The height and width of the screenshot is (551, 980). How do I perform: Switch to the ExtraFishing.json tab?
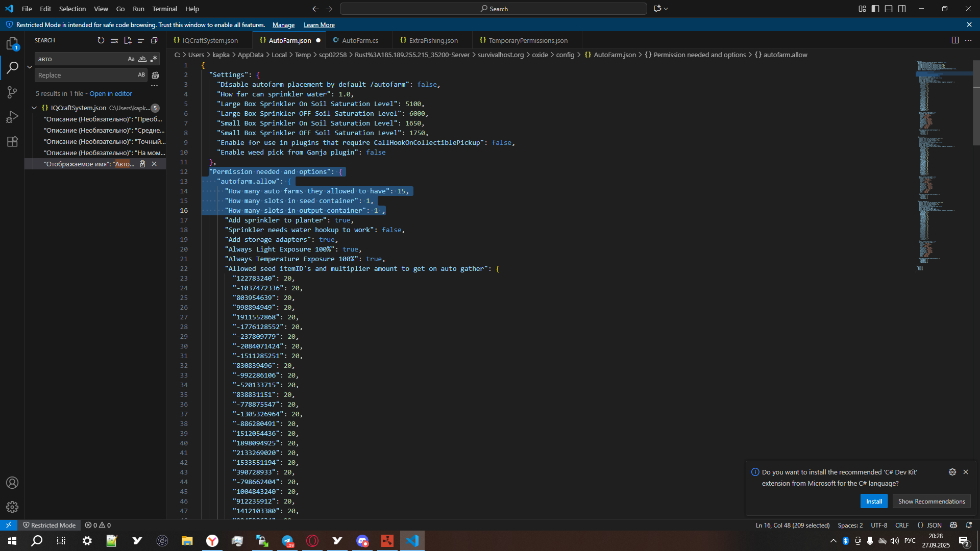point(433,40)
